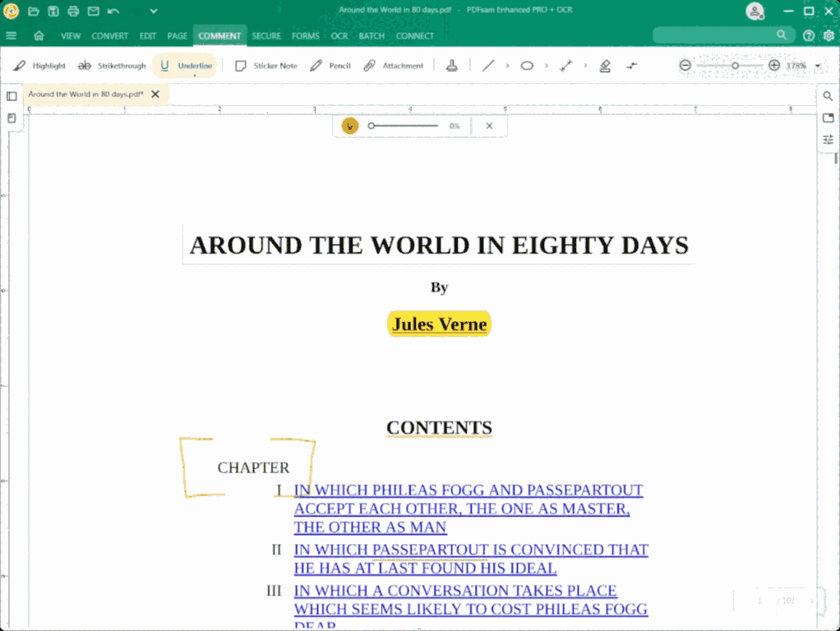The image size is (840, 631).
Task: Select the Line drawing tool
Action: [488, 66]
